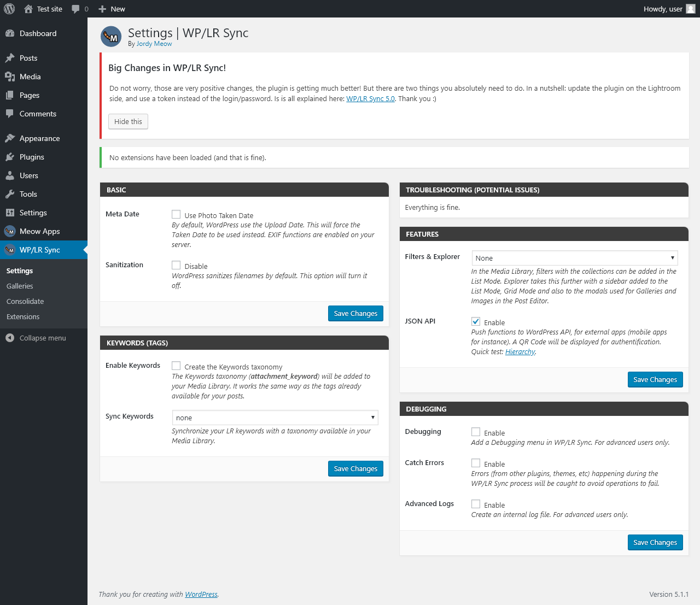The height and width of the screenshot is (605, 700).
Task: Save Changes in the Features section
Action: tap(655, 379)
